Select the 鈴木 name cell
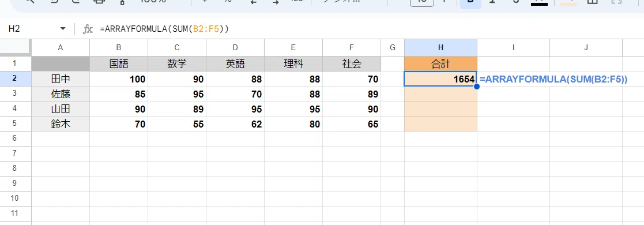 click(x=61, y=124)
